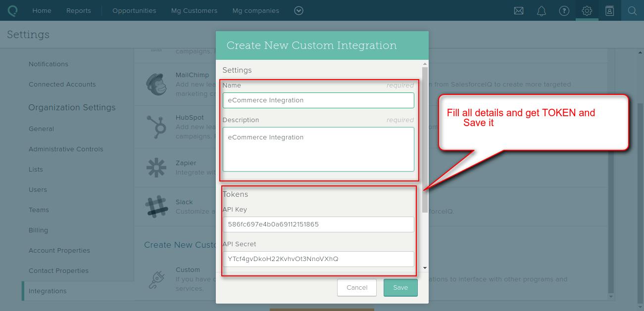Open Administrative Controls settings
This screenshot has width=644, height=311.
[66, 149]
